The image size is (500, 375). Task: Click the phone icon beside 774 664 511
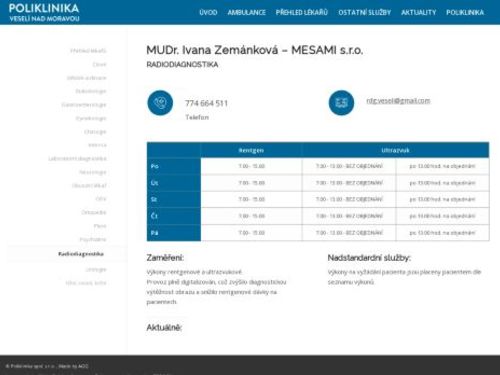pyautogui.click(x=160, y=103)
